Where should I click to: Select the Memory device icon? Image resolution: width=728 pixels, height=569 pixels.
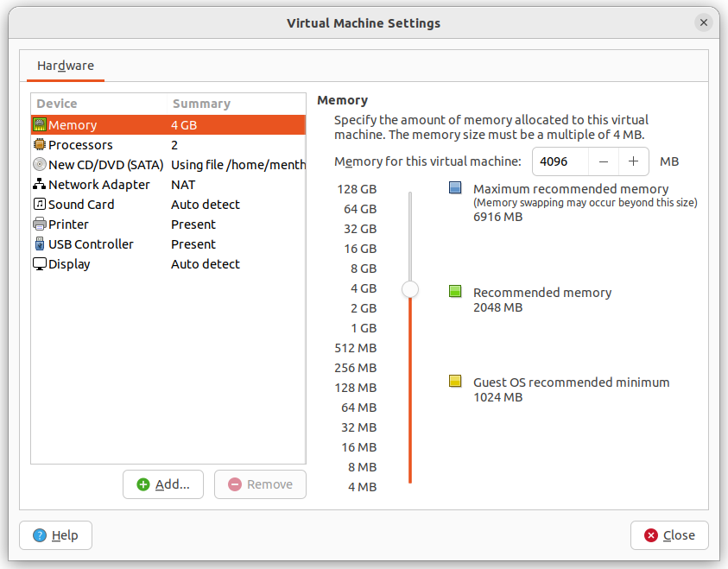point(40,124)
